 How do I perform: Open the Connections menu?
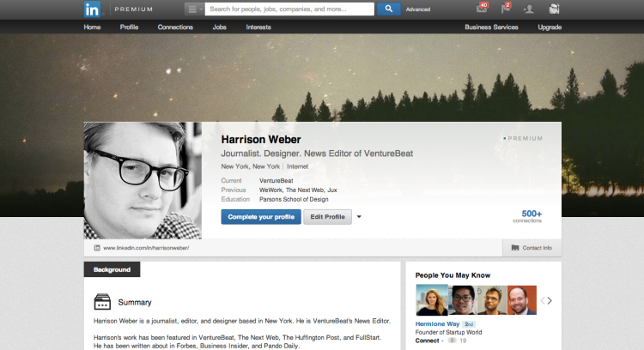(175, 27)
